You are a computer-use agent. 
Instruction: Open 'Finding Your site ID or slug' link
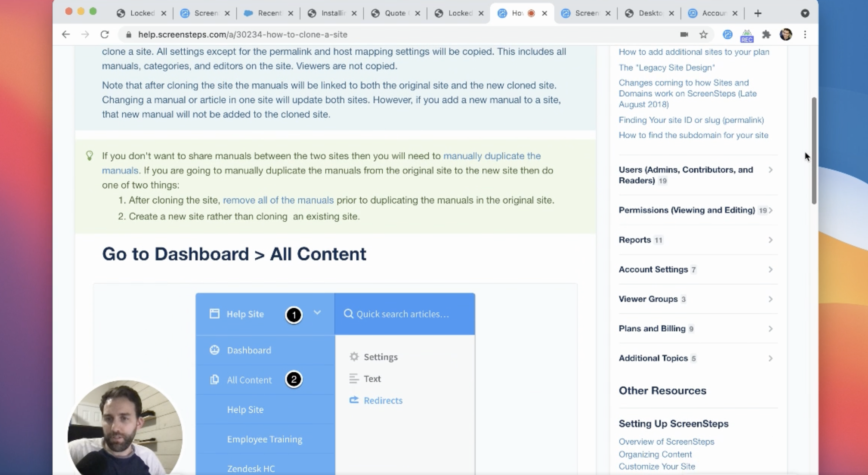click(x=691, y=120)
